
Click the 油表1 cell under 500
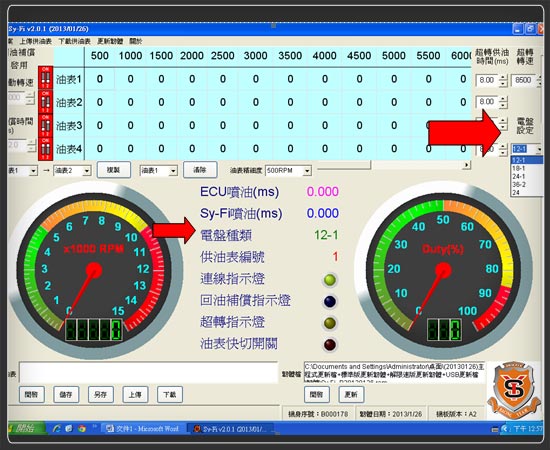100,79
